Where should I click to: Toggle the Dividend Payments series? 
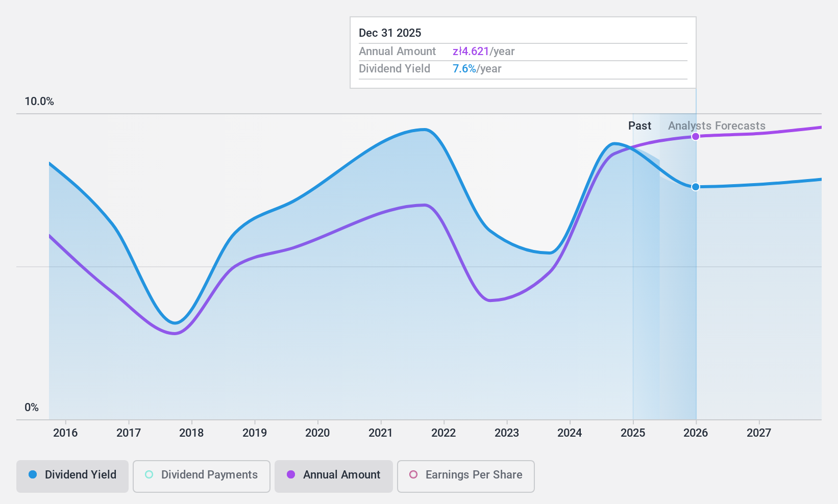click(x=202, y=476)
